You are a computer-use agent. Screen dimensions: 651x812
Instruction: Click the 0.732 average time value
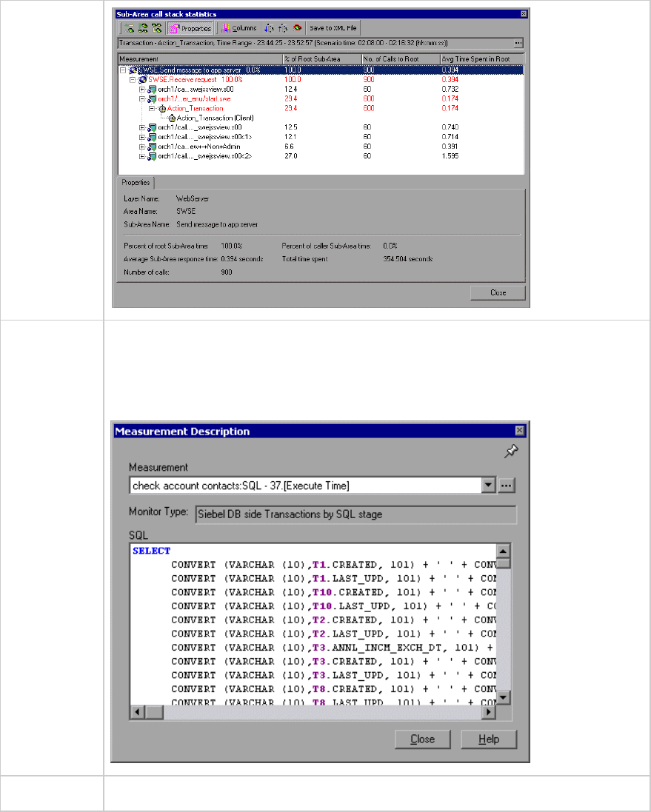pos(450,90)
